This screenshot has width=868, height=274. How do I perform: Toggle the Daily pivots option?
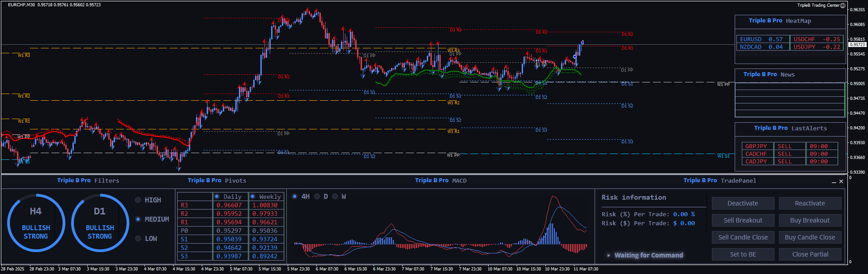tap(217, 197)
